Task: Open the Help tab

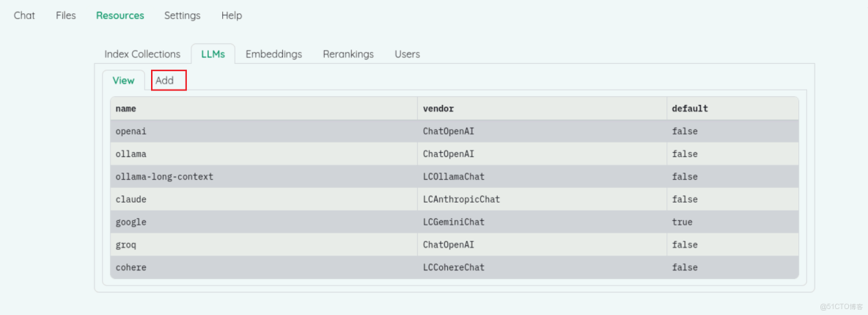Action: (x=232, y=15)
